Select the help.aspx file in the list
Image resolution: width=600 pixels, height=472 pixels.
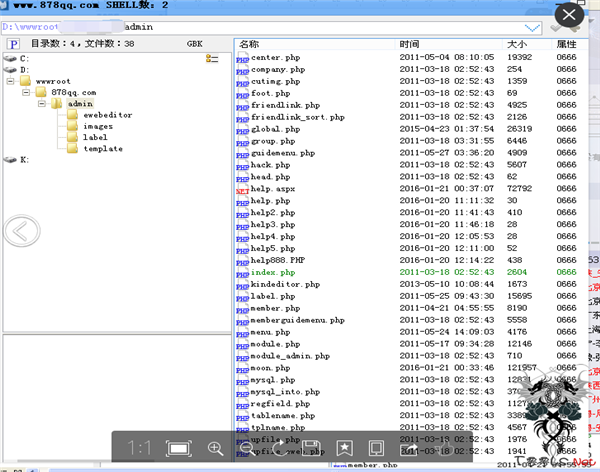coord(273,189)
